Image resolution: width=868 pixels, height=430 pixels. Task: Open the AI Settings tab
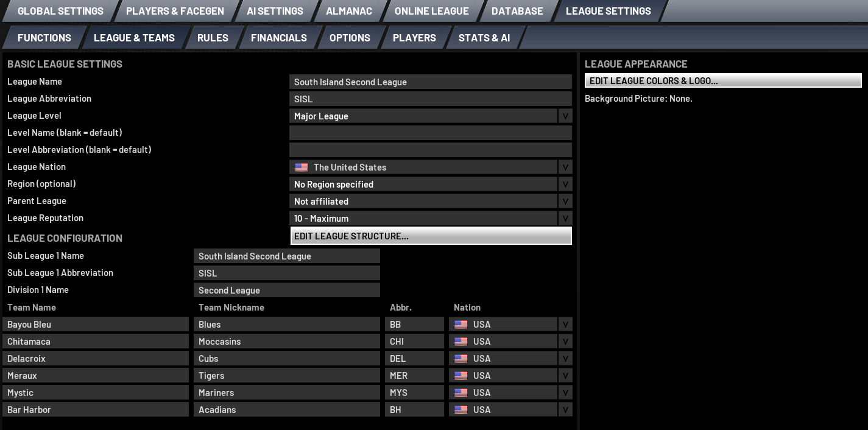pos(275,11)
